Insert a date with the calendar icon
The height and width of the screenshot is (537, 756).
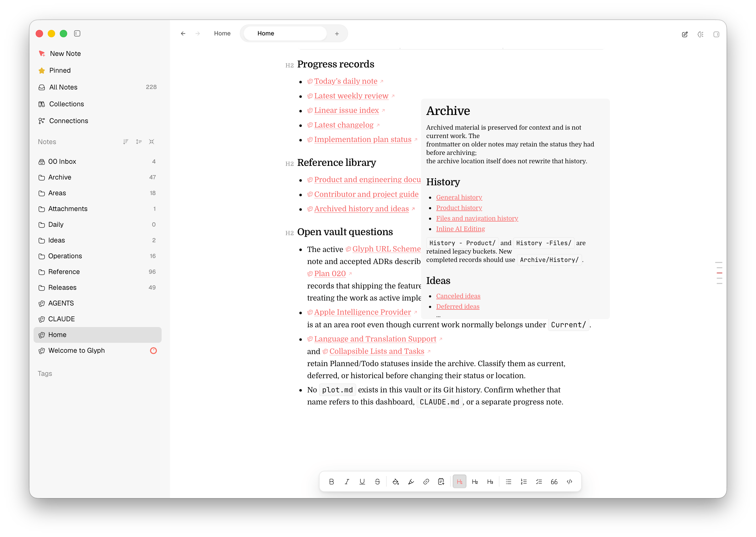[441, 481]
